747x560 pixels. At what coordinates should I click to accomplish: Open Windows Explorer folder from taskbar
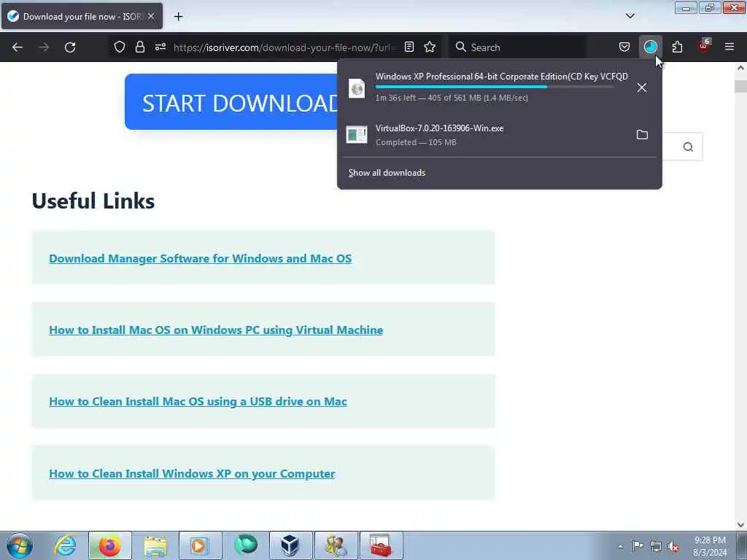(x=155, y=545)
